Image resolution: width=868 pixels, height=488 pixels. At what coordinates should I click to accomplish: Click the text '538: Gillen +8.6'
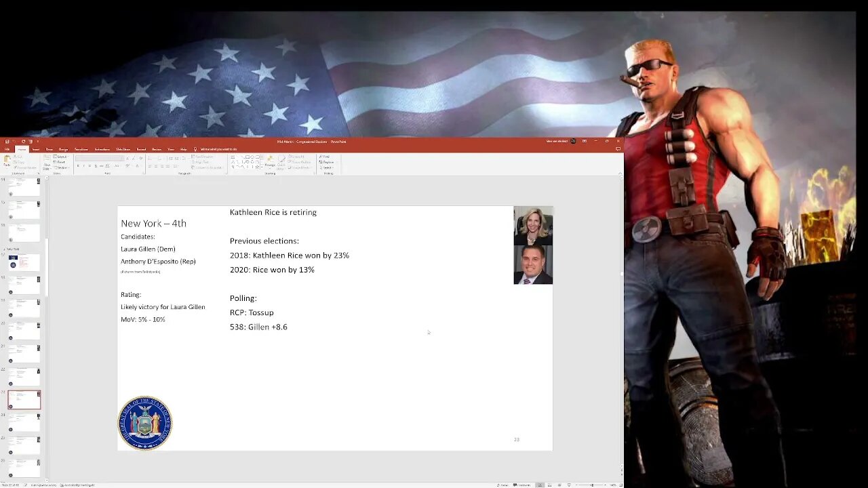[x=258, y=327]
